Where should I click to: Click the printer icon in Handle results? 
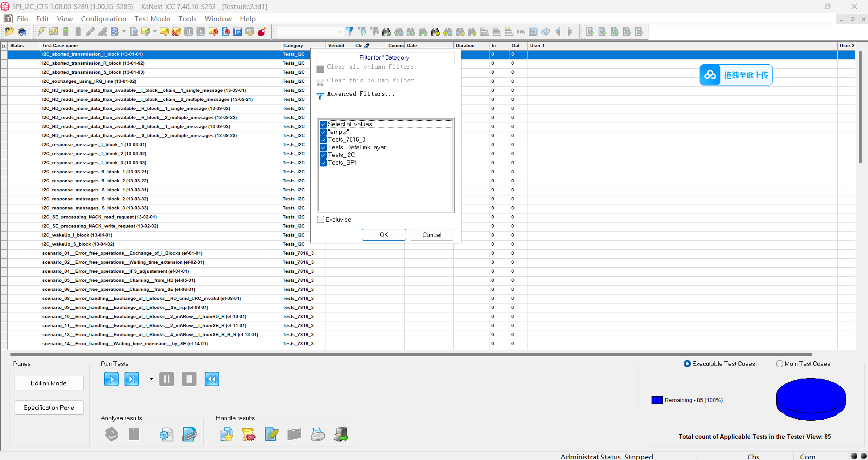pos(318,435)
